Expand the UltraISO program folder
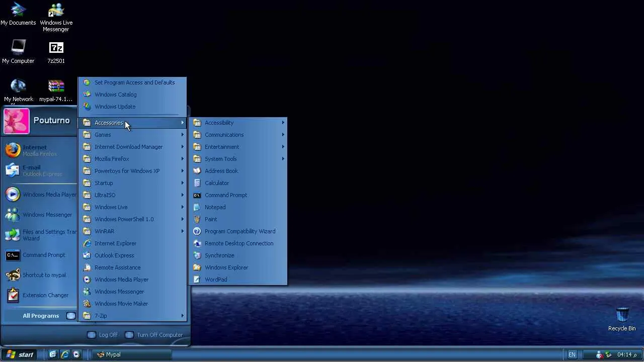The height and width of the screenshot is (362, 644). click(132, 195)
